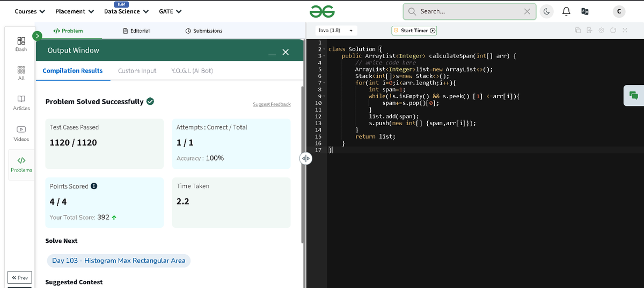Image resolution: width=644 pixels, height=288 pixels.
Task: Open the user profile avatar C
Action: point(619,11)
